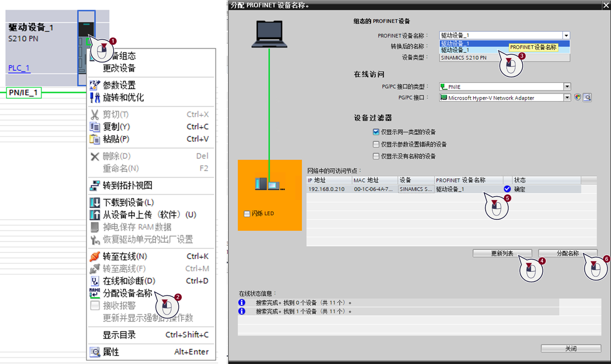Select the PN/IE_1 network label
Viewport: 611px width, 364px height.
coord(24,93)
